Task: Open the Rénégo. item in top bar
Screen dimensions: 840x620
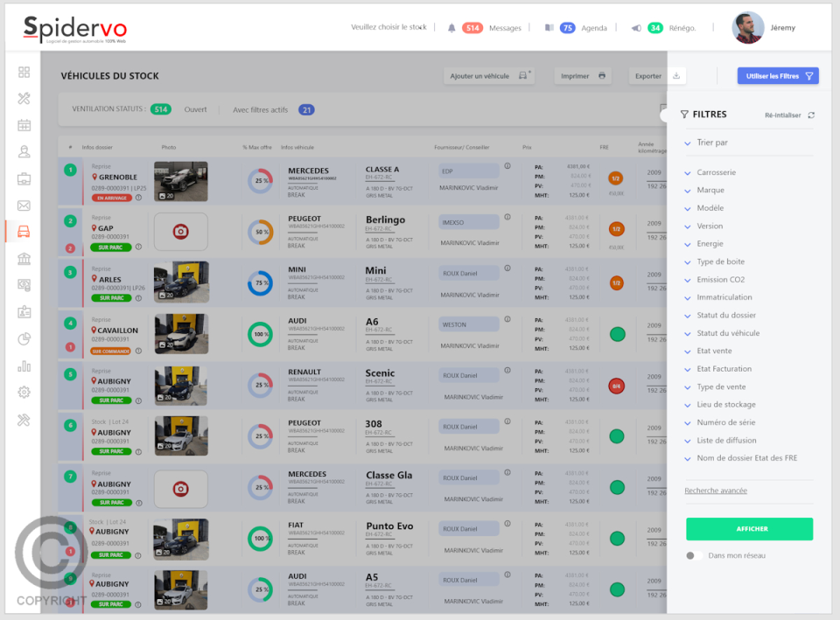Action: pos(682,28)
